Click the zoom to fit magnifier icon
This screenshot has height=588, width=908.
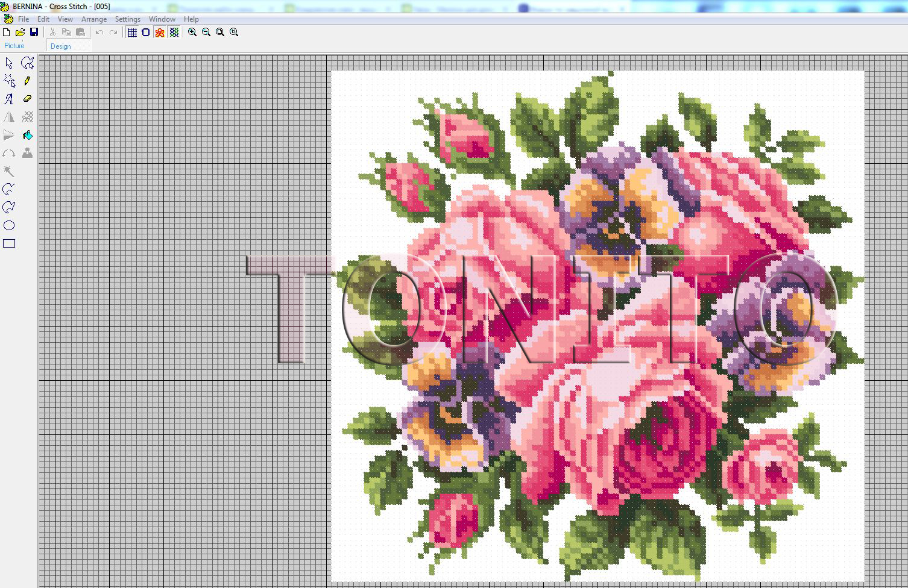[220, 32]
